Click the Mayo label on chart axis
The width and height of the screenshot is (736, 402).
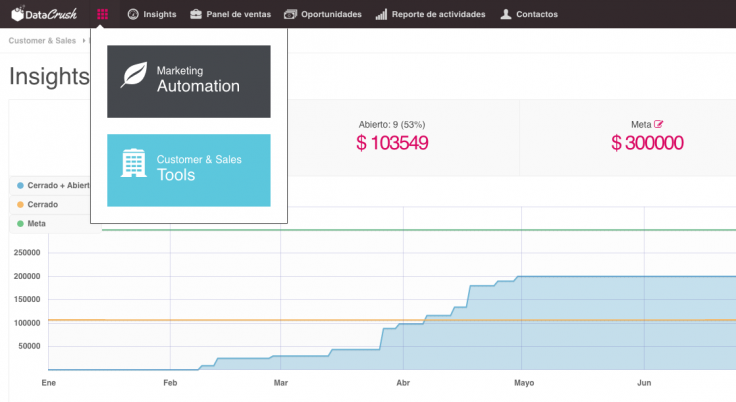pyautogui.click(x=524, y=383)
